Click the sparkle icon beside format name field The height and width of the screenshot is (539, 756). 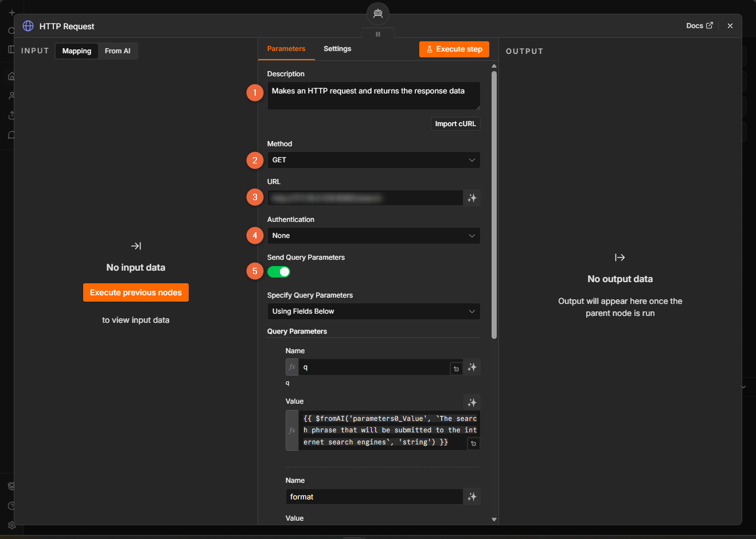click(471, 497)
